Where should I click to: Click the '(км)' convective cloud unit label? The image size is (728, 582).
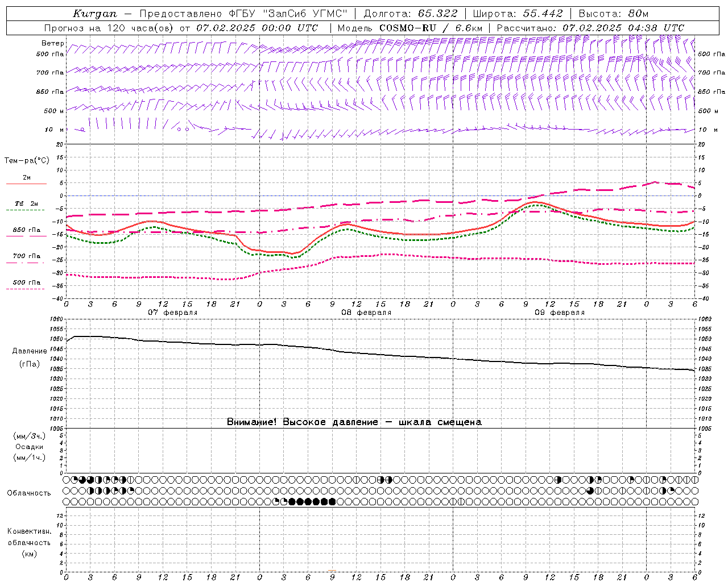click(x=29, y=554)
